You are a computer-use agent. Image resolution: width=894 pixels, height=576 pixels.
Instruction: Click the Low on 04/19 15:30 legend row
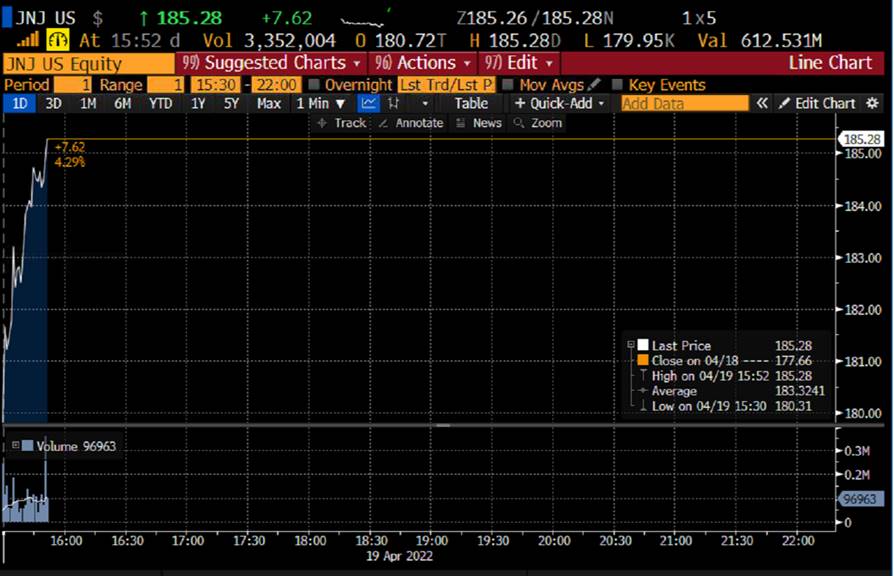click(727, 405)
